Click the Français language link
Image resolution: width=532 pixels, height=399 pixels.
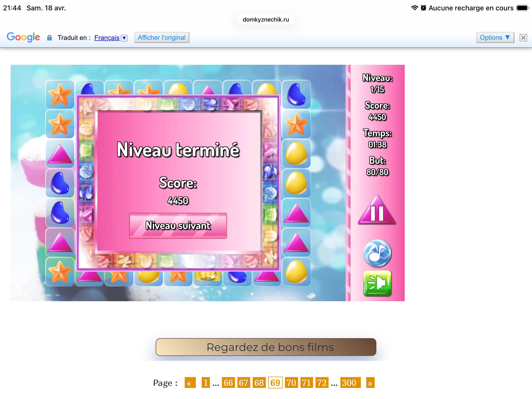107,38
